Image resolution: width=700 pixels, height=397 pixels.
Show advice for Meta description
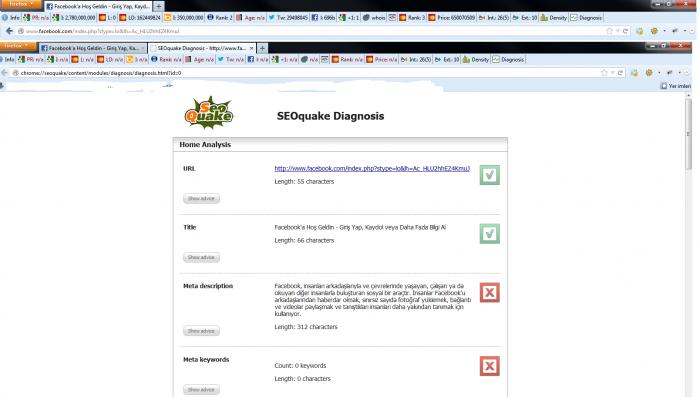click(x=201, y=331)
